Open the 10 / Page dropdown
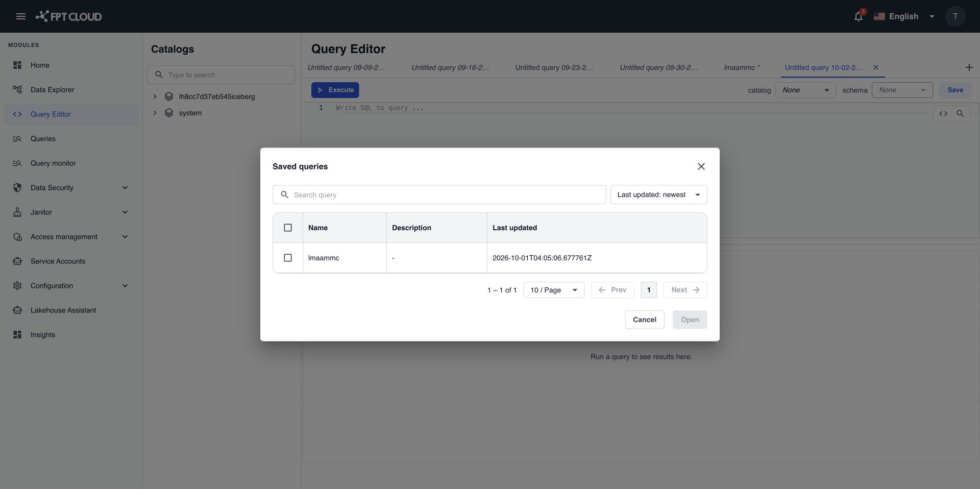 coord(554,290)
